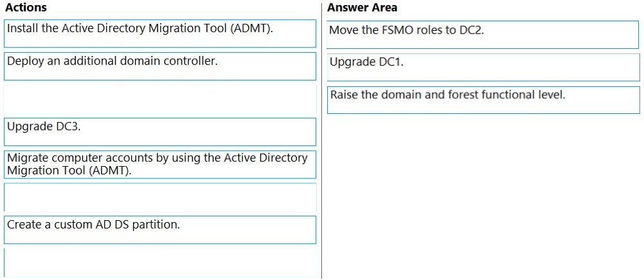Click the Raise domain and forest functional level answer
This screenshot has height=280, width=644.
[x=482, y=100]
